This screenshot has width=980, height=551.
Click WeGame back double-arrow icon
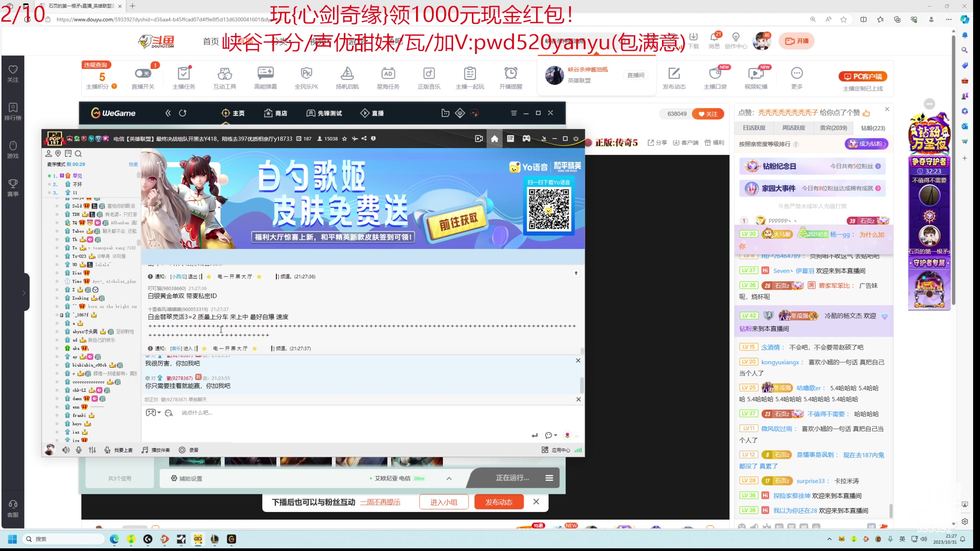point(168,113)
